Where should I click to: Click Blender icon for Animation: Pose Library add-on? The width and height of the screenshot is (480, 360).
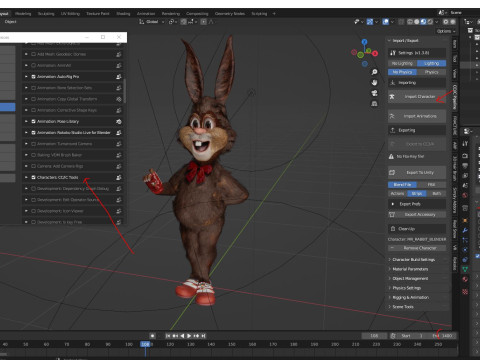[x=119, y=121]
